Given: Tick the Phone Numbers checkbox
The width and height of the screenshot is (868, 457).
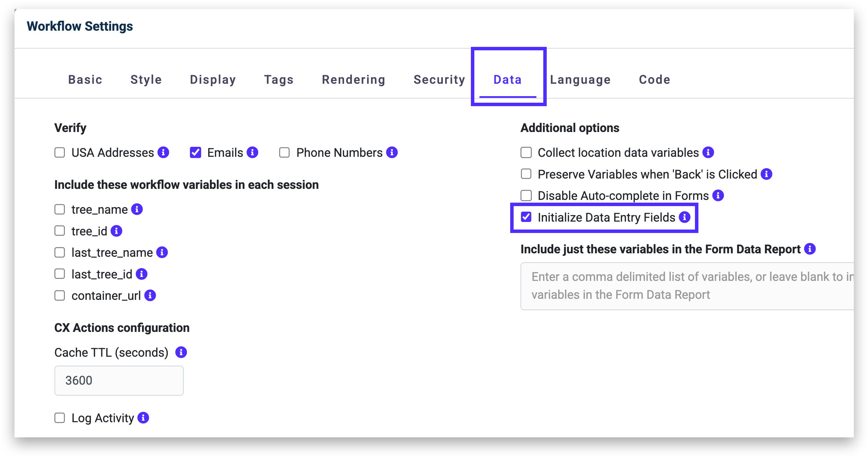Looking at the screenshot, I should pyautogui.click(x=284, y=152).
